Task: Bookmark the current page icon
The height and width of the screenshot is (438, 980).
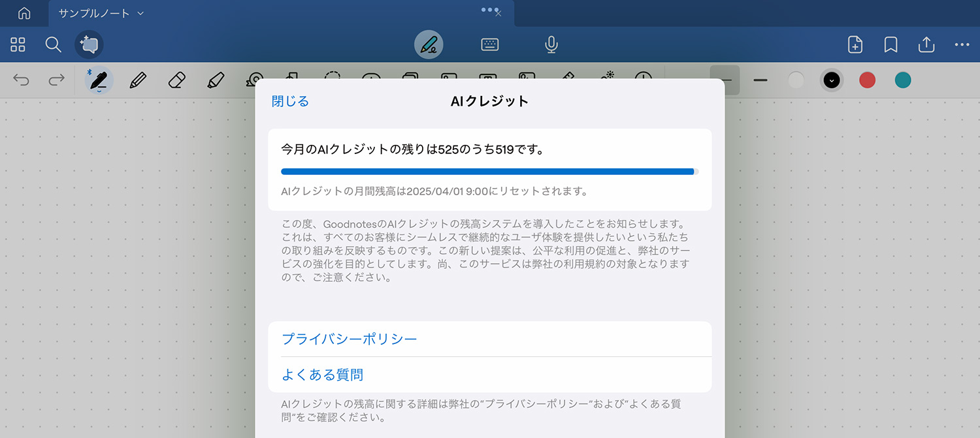Action: click(x=890, y=44)
